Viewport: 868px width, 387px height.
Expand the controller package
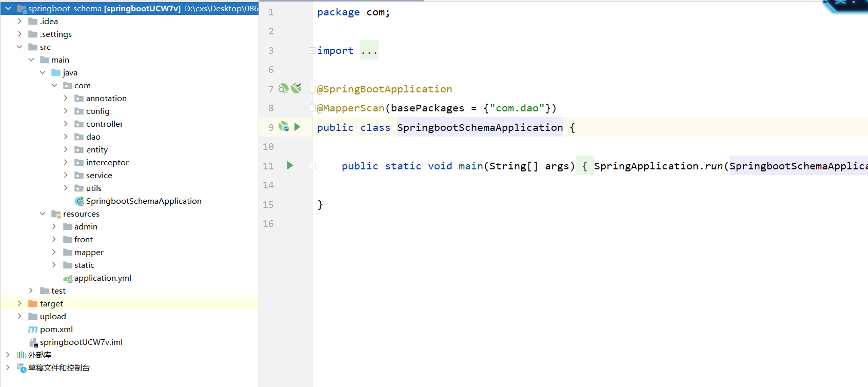pyautogui.click(x=66, y=124)
